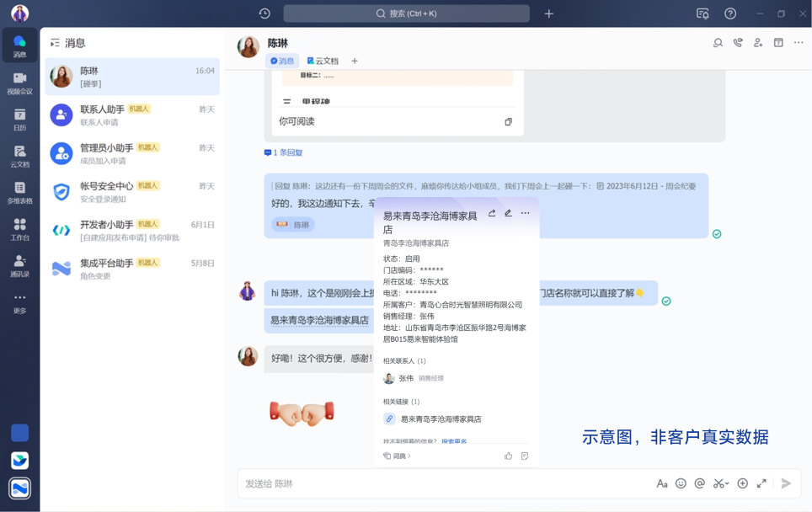
Task: Open the chat calendar icon in header
Action: click(778, 43)
